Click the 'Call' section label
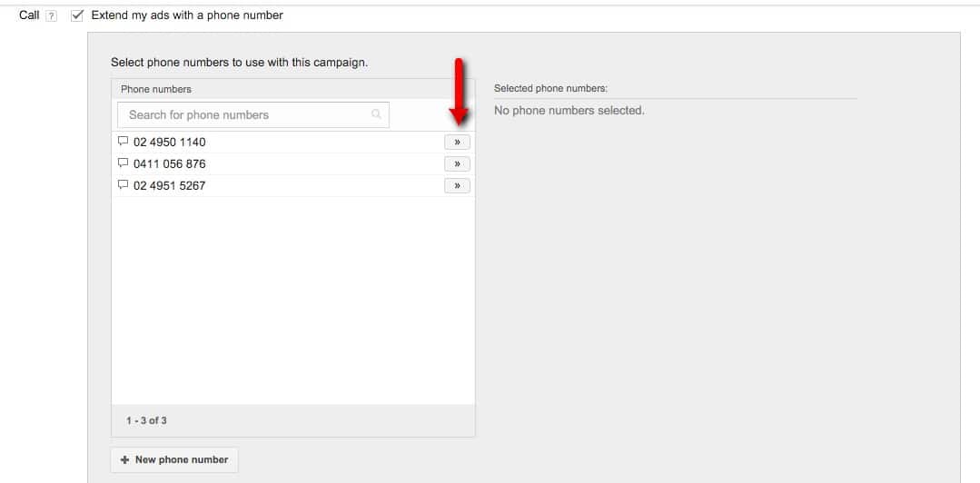The image size is (980, 483). point(29,15)
